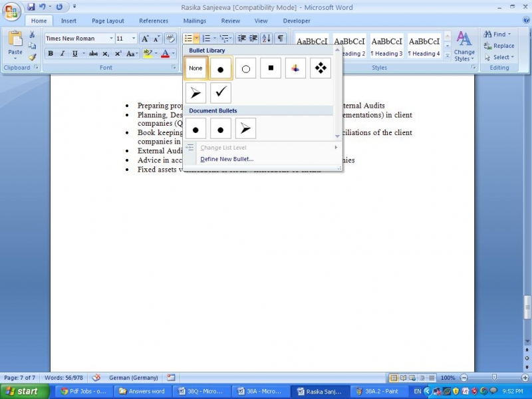The width and height of the screenshot is (532, 399).
Task: Open the font name dropdown
Action: point(111,39)
